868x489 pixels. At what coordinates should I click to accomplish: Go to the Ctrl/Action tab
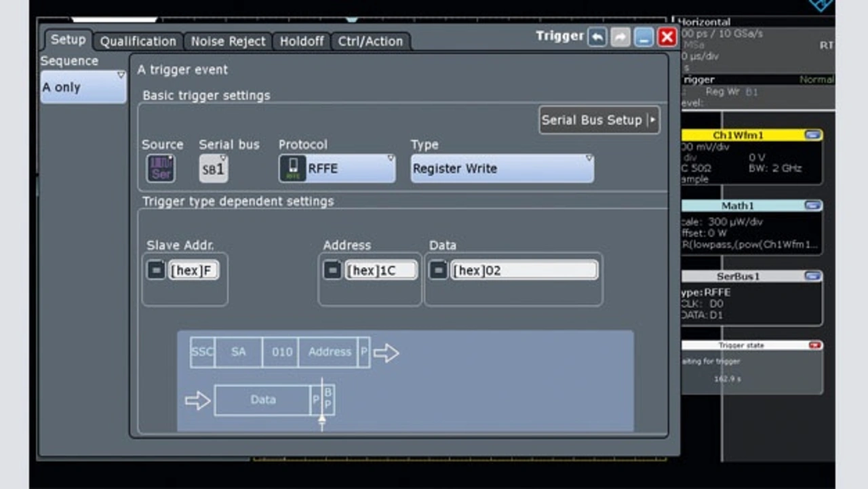point(370,41)
